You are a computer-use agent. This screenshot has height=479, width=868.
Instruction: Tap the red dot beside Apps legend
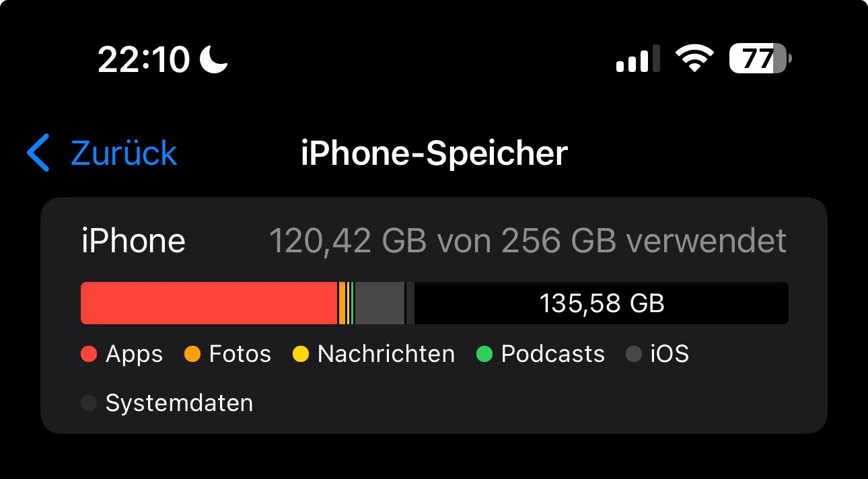89,354
